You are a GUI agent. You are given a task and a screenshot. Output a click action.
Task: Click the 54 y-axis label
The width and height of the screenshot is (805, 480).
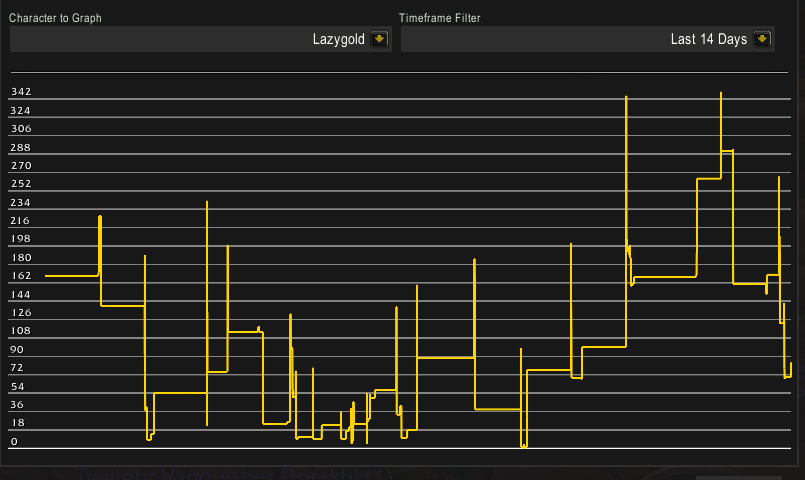click(x=17, y=386)
